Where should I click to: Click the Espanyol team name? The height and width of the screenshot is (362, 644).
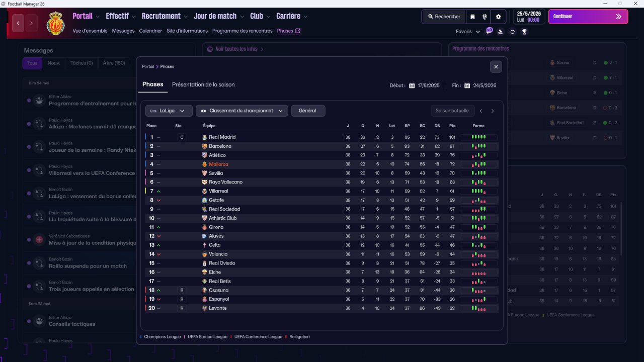pos(219,299)
